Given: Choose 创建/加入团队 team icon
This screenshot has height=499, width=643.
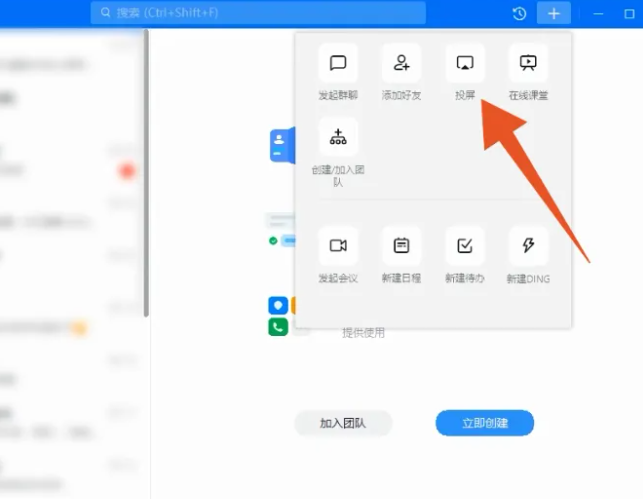Looking at the screenshot, I should coord(338,137).
